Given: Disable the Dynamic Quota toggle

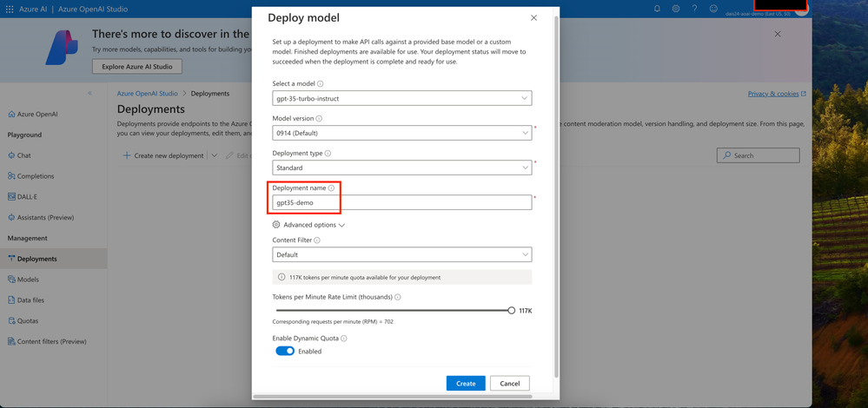Looking at the screenshot, I should (x=285, y=351).
